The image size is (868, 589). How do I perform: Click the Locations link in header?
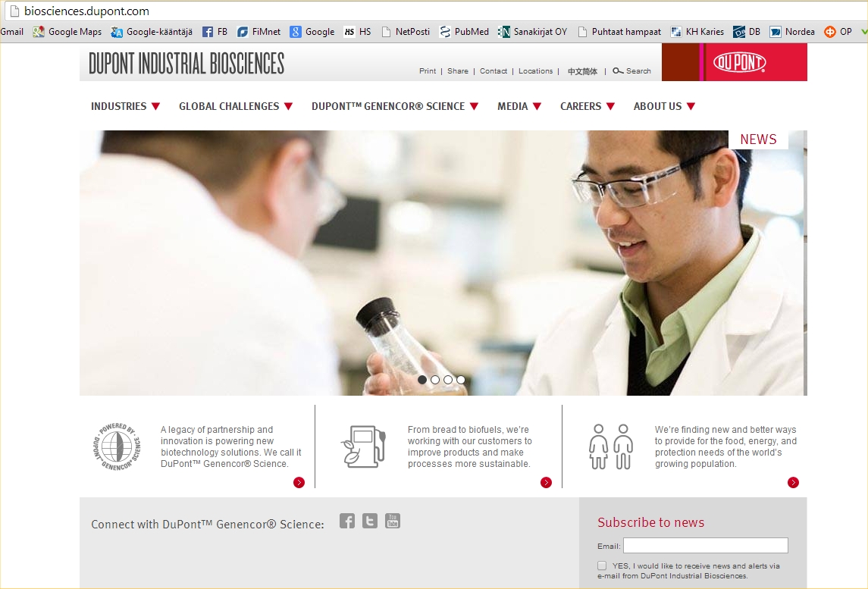tap(535, 70)
